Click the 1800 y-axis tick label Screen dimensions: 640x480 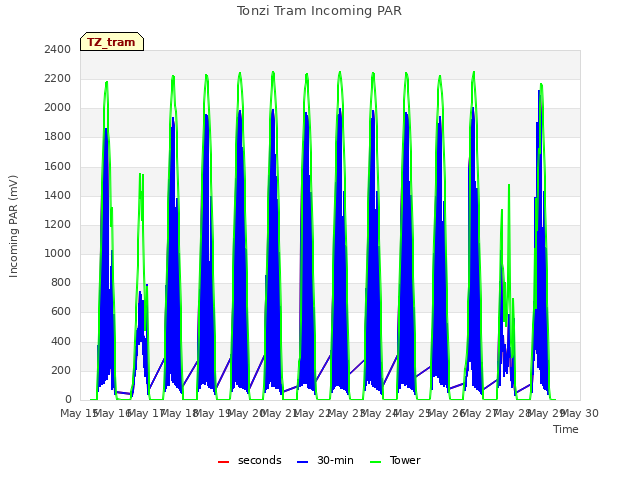click(58, 137)
